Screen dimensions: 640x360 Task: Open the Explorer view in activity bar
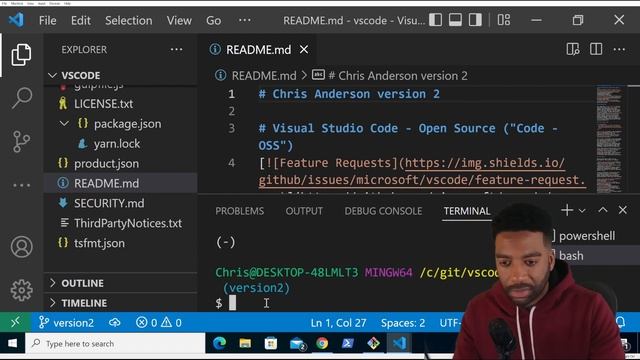[x=21, y=55]
